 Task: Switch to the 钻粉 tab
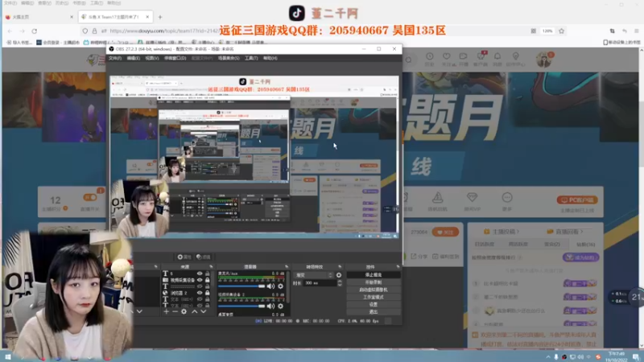click(x=586, y=245)
